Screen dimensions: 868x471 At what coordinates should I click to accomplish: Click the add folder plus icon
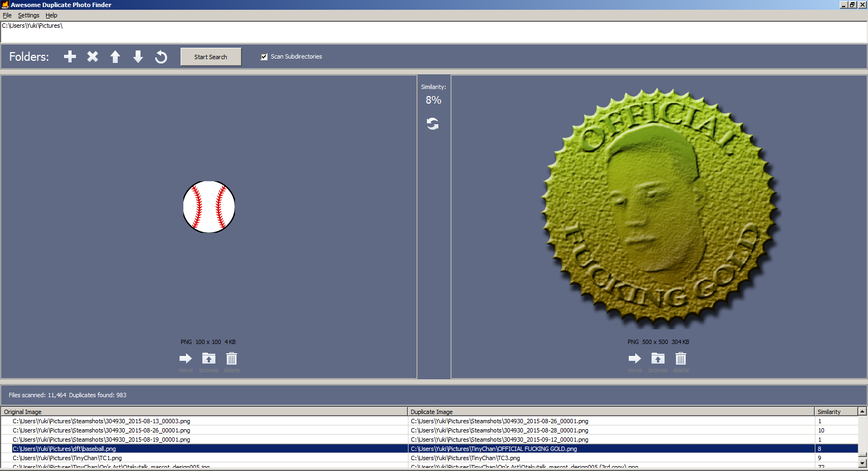click(x=70, y=56)
